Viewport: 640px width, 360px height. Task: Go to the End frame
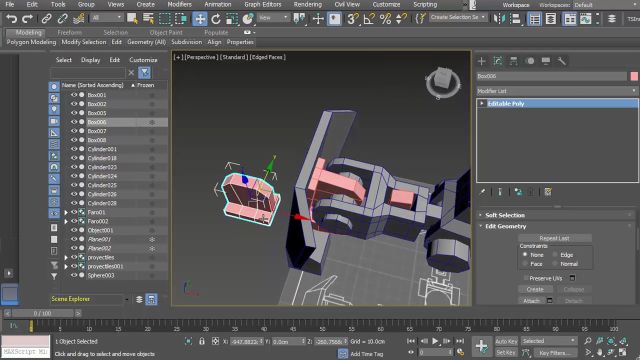point(460,341)
